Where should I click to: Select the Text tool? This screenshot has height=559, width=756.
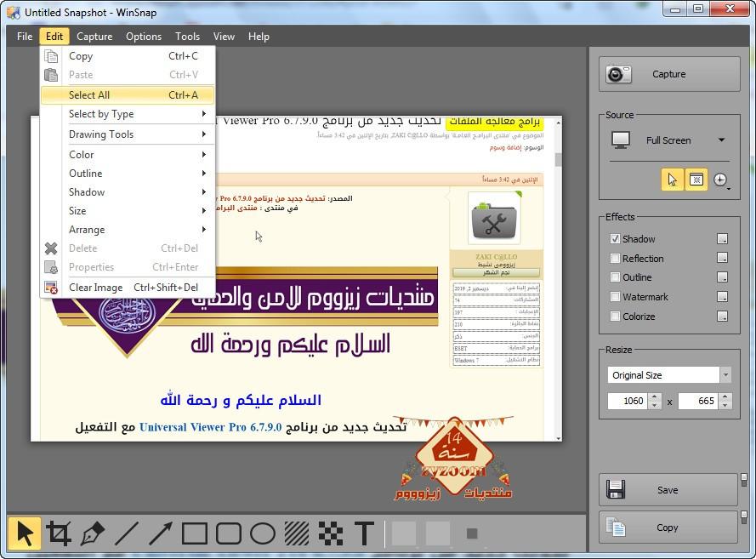tap(365, 533)
